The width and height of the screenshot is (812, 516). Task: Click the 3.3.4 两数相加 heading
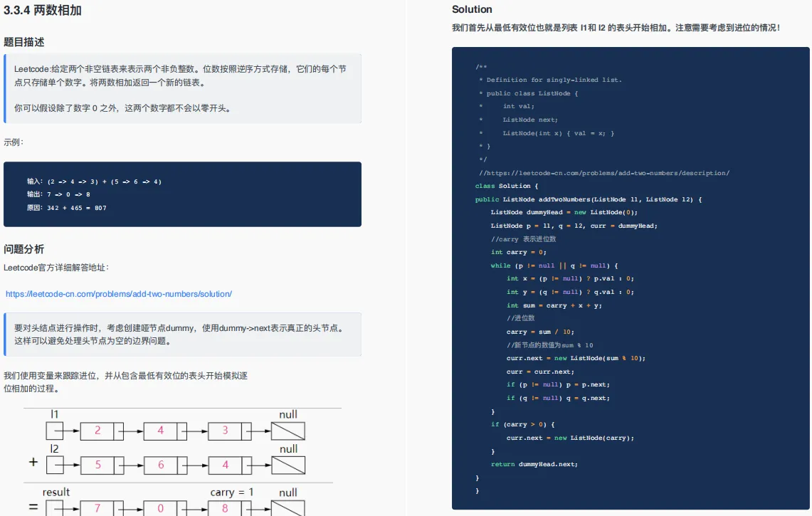tap(43, 11)
